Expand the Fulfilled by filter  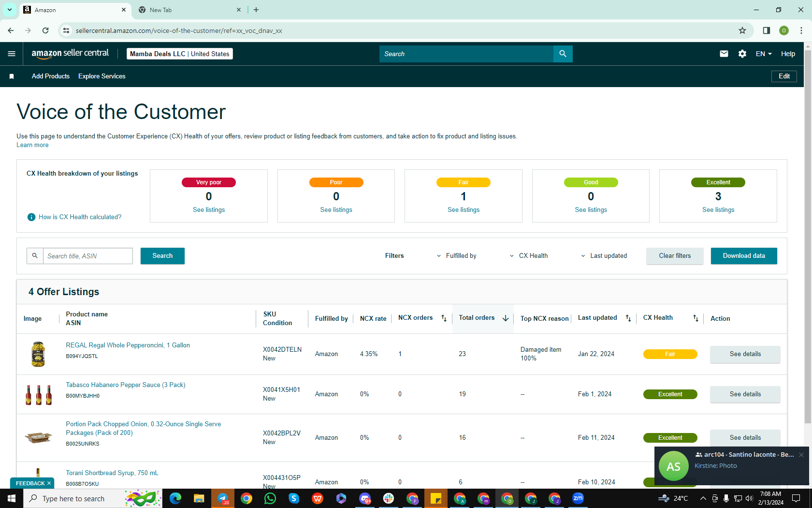coord(456,256)
